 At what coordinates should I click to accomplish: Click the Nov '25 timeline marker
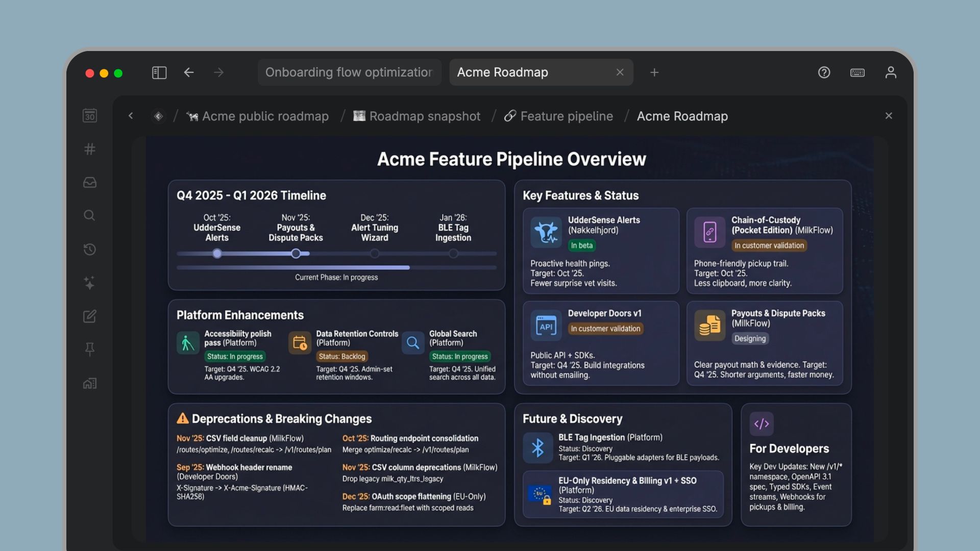296,254
